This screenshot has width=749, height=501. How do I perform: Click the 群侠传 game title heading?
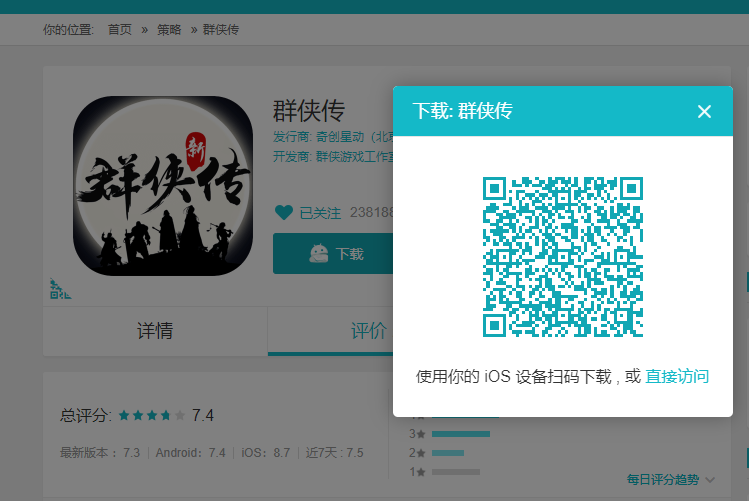pyautogui.click(x=309, y=110)
